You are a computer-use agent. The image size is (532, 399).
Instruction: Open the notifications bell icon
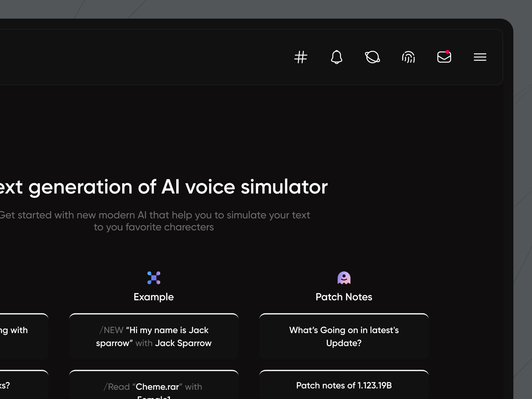[x=337, y=57]
